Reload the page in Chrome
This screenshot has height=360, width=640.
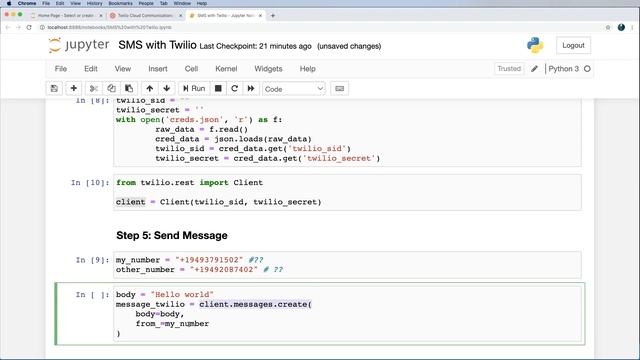pos(29,27)
